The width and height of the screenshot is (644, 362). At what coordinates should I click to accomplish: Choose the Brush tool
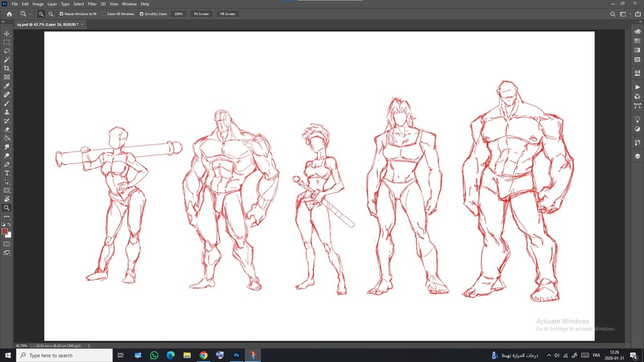pos(7,103)
